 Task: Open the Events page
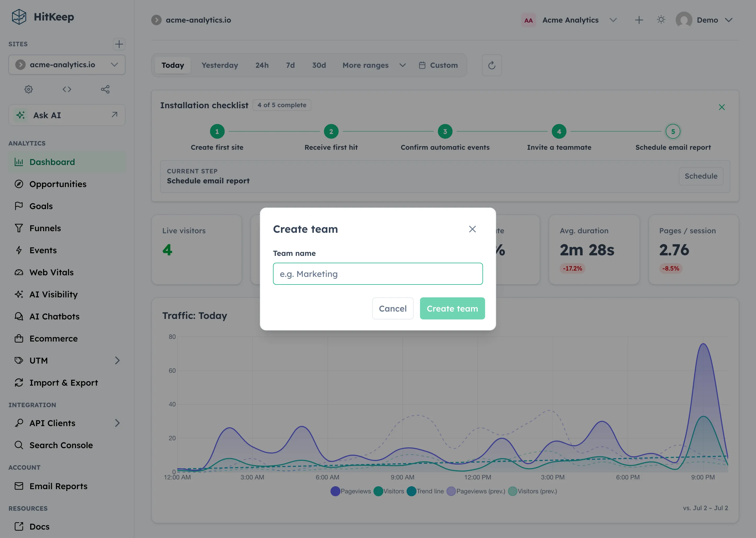click(x=67, y=250)
